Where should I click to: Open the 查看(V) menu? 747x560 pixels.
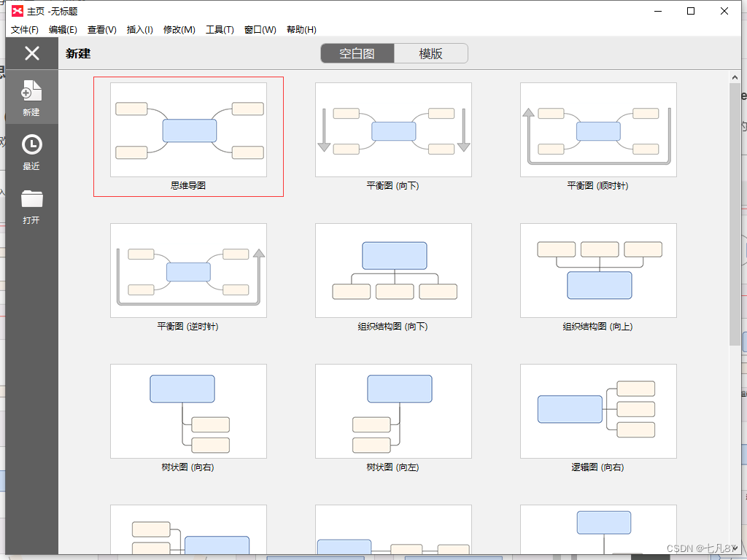(102, 29)
